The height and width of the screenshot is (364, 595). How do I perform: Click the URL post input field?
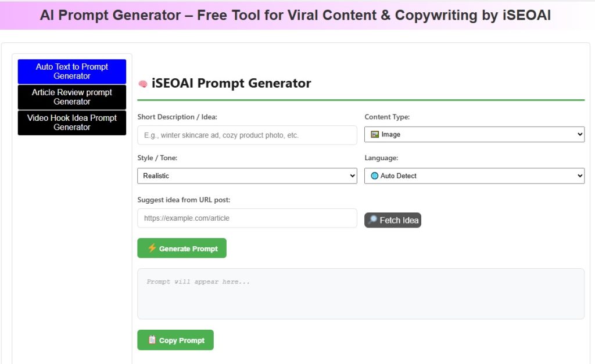[x=247, y=218]
